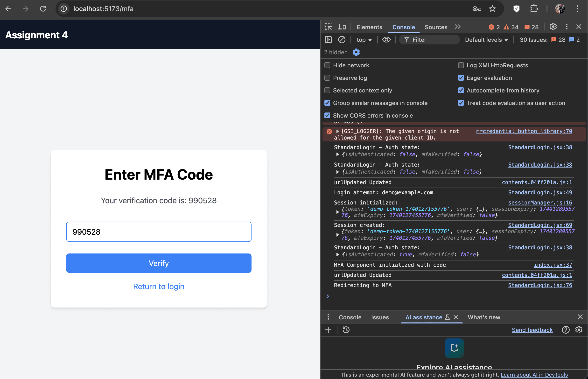
Task: Uncheck Group similar messages in console
Action: (327, 103)
